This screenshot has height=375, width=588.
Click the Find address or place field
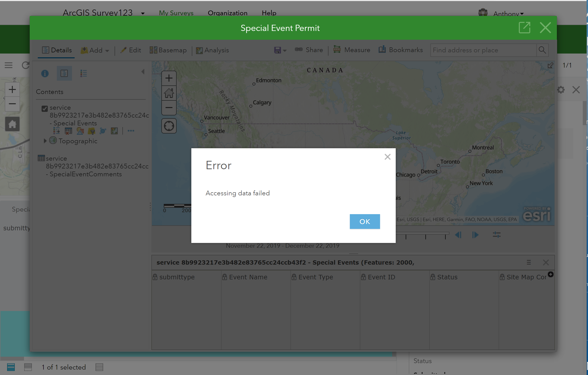click(x=483, y=50)
